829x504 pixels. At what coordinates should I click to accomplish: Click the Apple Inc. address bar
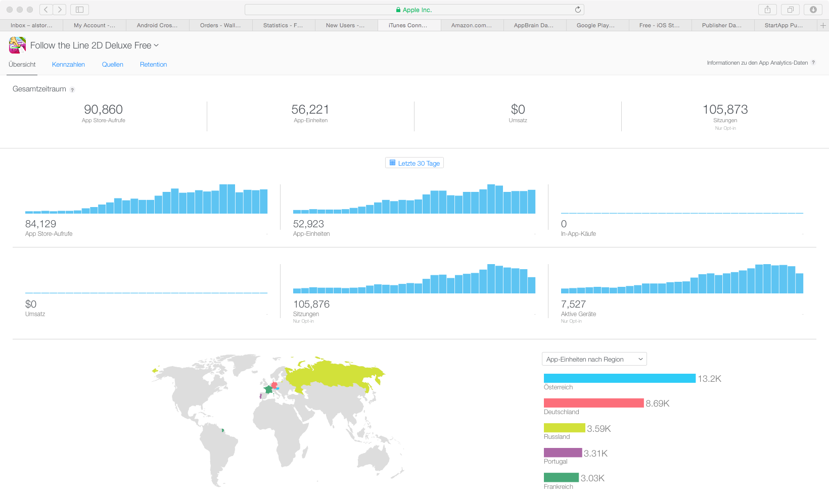(x=414, y=10)
